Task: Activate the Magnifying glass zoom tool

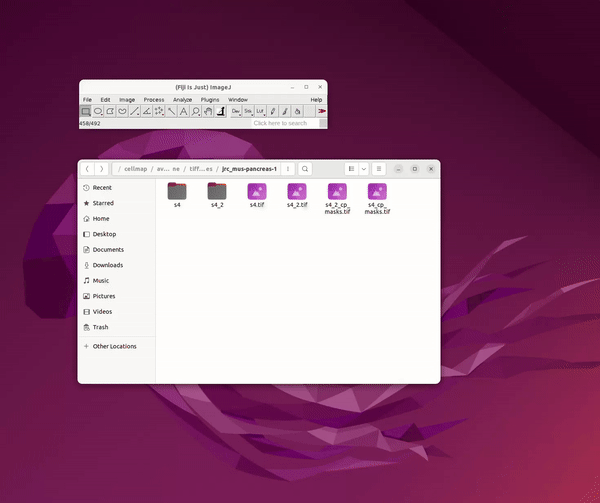Action: [195, 111]
